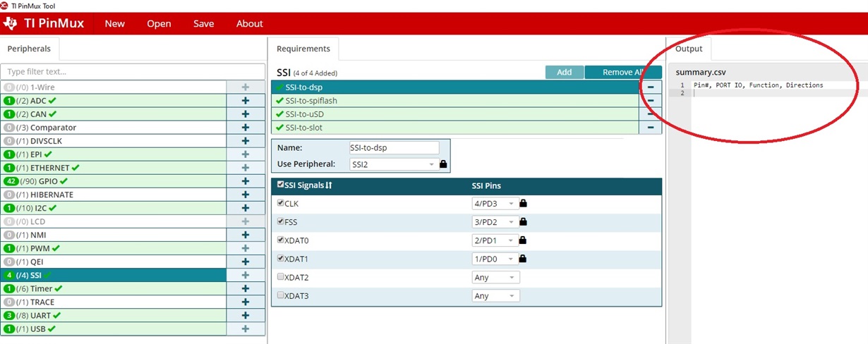Viewport: 868px width, 344px height.
Task: Switch to the Requirements tab
Action: (303, 49)
